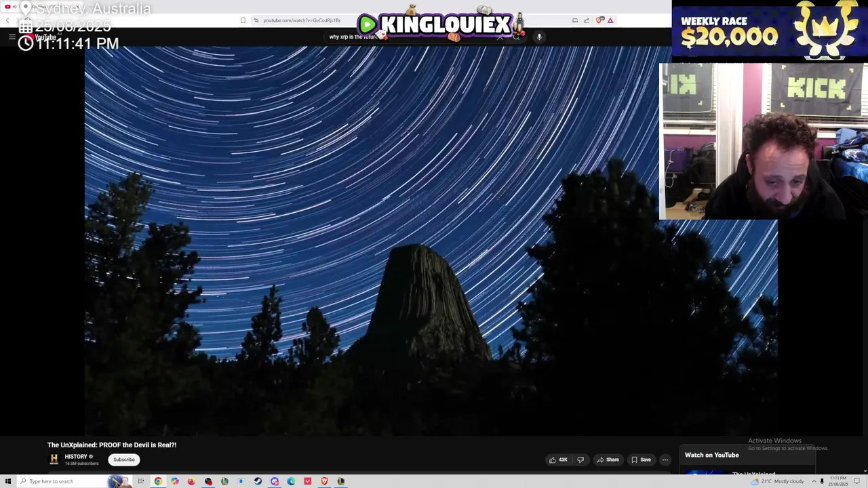Image resolution: width=868 pixels, height=488 pixels.
Task: Expand hidden system tray icons chevron
Action: [814, 481]
